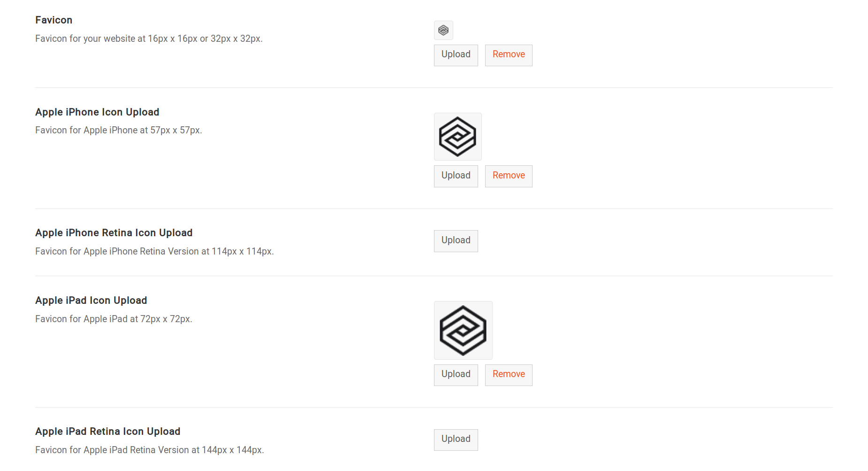Upload an Apple iPhone icon
The image size is (868, 471).
point(455,176)
